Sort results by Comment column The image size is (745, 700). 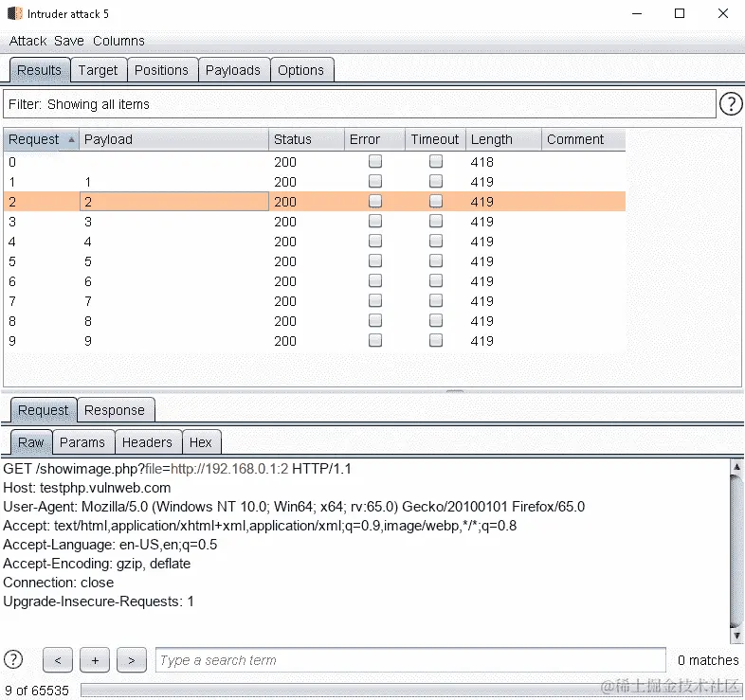click(584, 139)
